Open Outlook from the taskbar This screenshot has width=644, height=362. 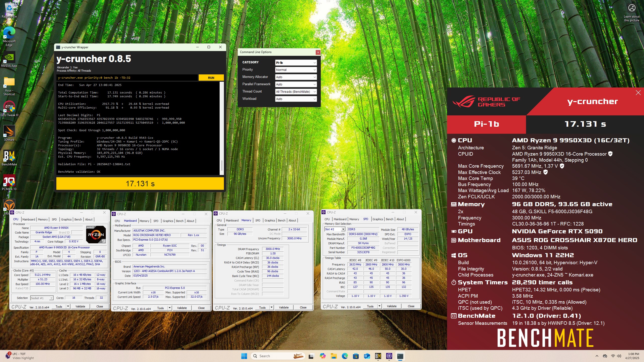point(367,356)
